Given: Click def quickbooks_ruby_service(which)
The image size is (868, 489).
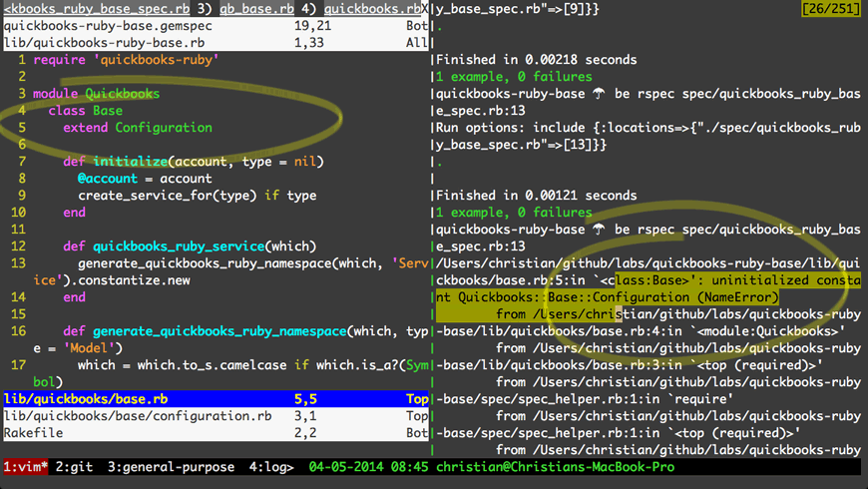Looking at the screenshot, I should 190,245.
